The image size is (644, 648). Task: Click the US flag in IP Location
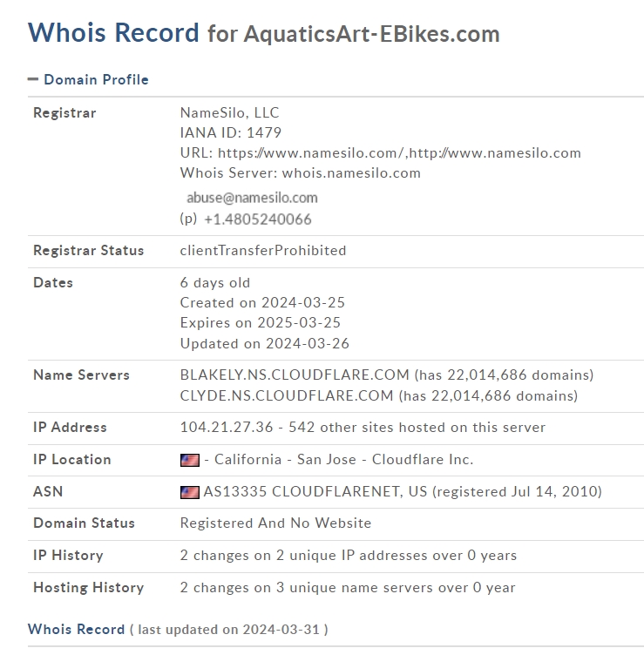190,460
